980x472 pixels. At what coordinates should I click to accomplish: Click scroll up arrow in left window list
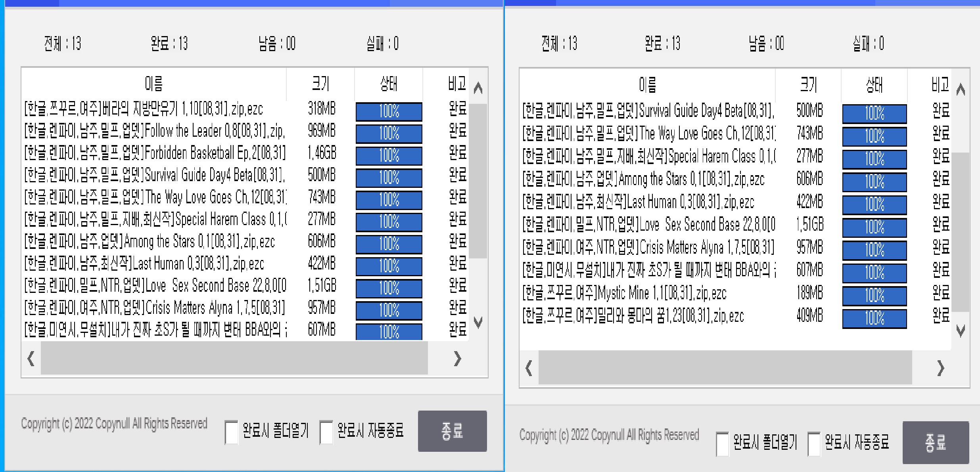(478, 88)
